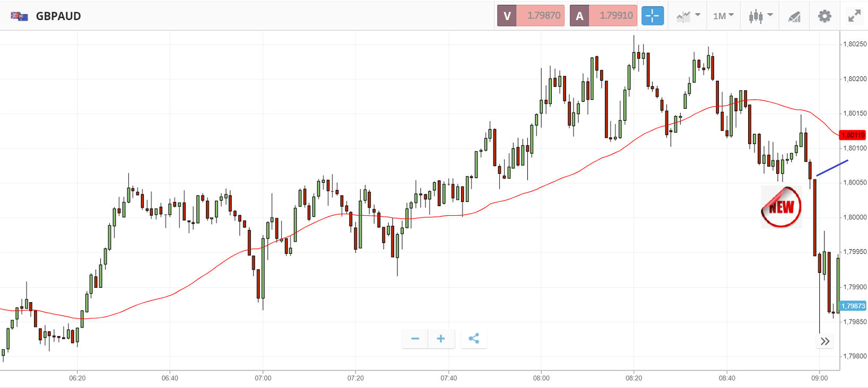Select the drawing tools pencil icon
Viewport: 868px width, 388px height.
click(794, 16)
